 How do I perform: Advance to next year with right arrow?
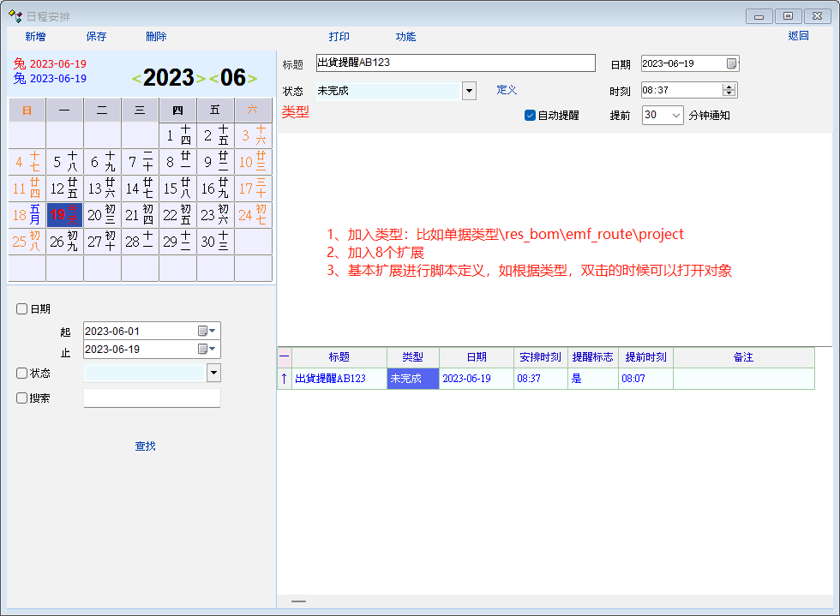point(201,79)
